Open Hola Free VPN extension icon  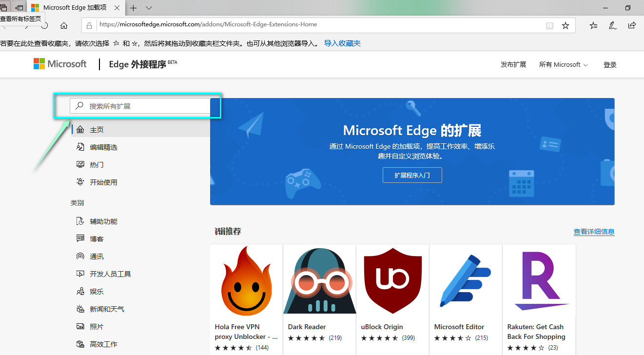(x=247, y=281)
